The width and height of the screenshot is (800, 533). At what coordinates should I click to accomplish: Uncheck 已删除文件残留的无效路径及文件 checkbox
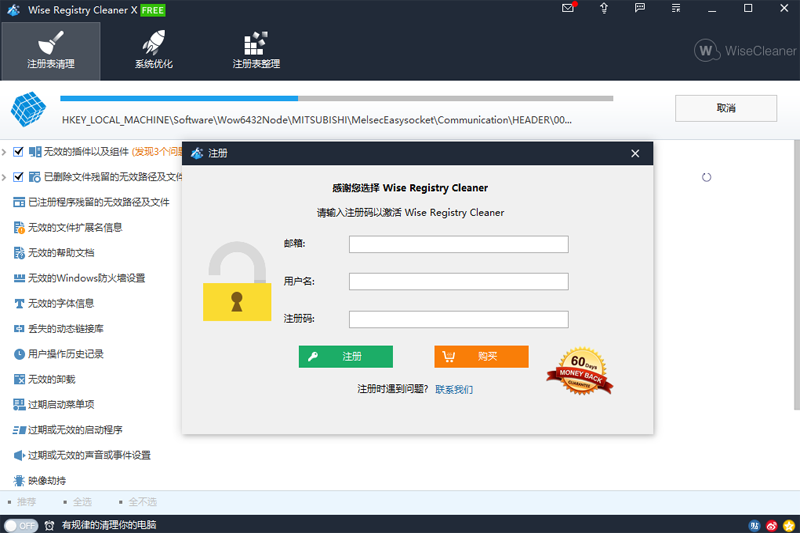point(18,177)
